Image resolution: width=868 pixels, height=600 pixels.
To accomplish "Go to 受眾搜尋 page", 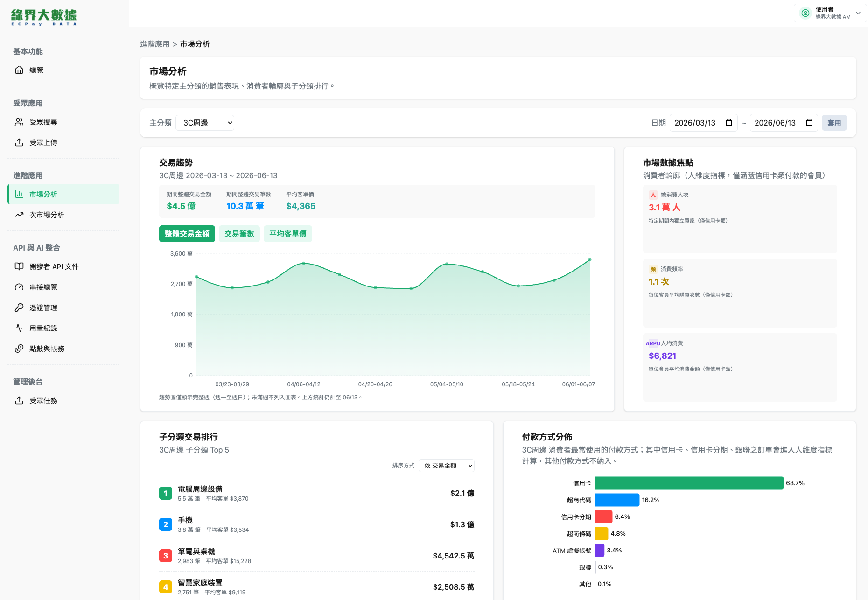I will point(63,122).
